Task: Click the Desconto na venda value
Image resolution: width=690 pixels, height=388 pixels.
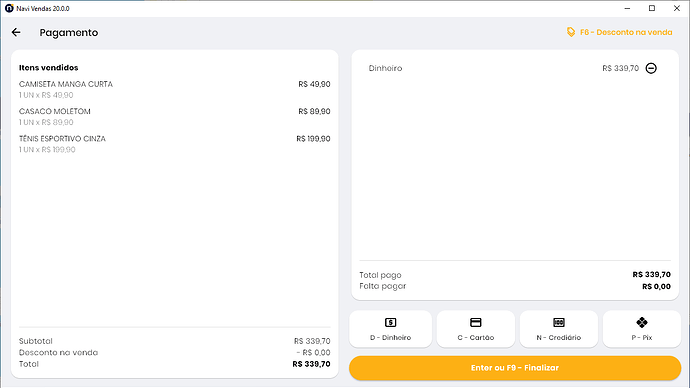Action: [x=313, y=352]
